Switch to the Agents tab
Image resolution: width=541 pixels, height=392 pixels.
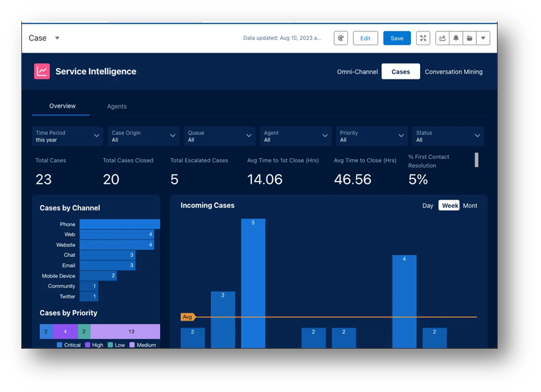(117, 106)
